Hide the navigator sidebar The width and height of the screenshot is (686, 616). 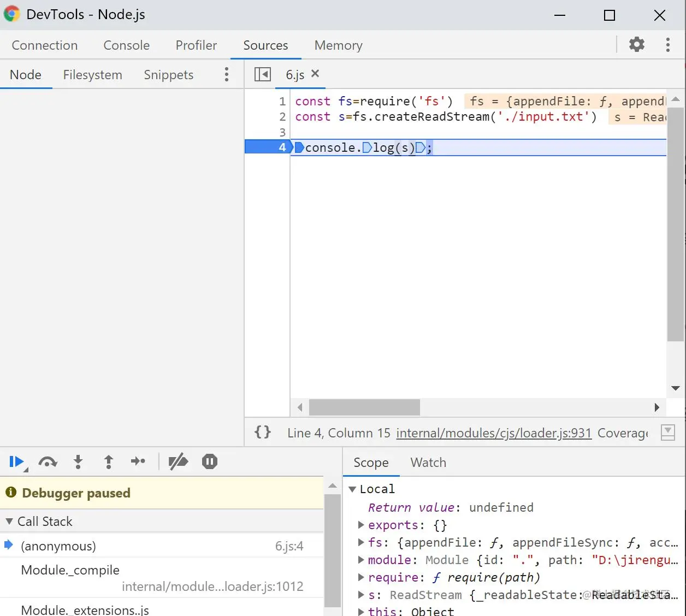tap(263, 74)
